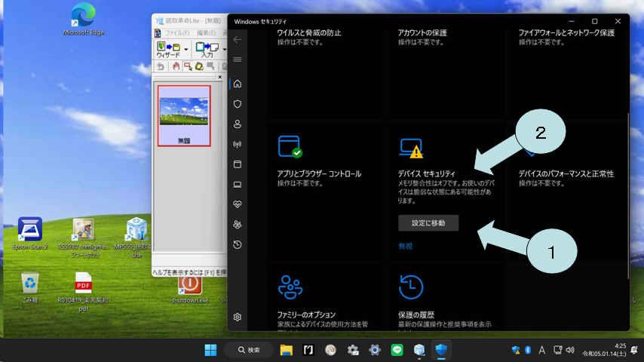Open the アカウントの保護 heading
Viewport: 644px width, 362px height.
[422, 33]
